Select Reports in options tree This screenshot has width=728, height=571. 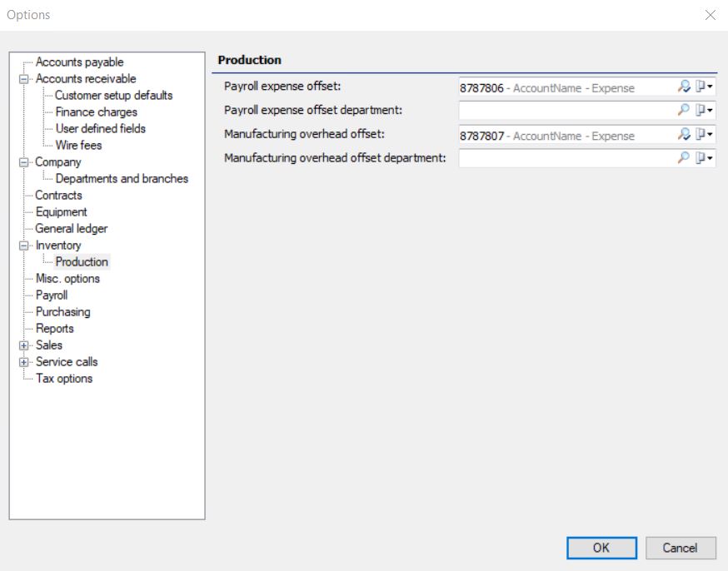(x=54, y=329)
